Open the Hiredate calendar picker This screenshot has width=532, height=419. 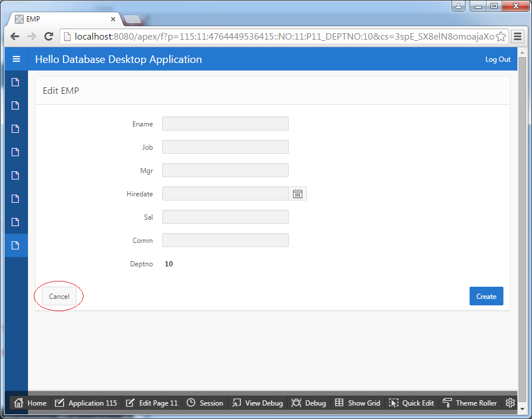(x=297, y=193)
